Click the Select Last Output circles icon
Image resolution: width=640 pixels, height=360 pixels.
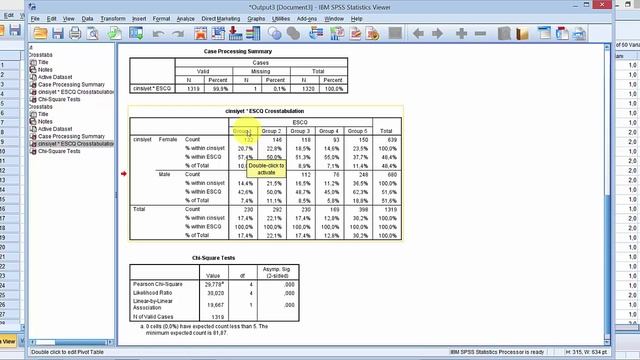tap(275, 33)
